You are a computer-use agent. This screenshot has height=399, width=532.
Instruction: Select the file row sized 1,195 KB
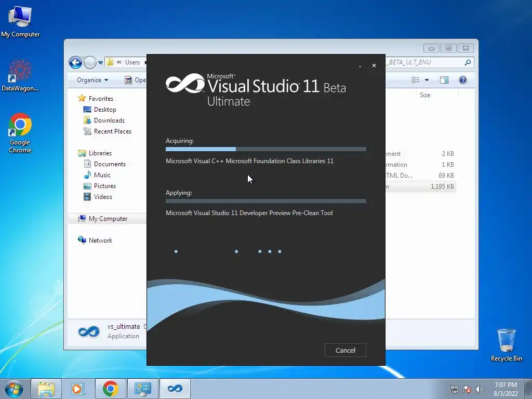(420, 187)
